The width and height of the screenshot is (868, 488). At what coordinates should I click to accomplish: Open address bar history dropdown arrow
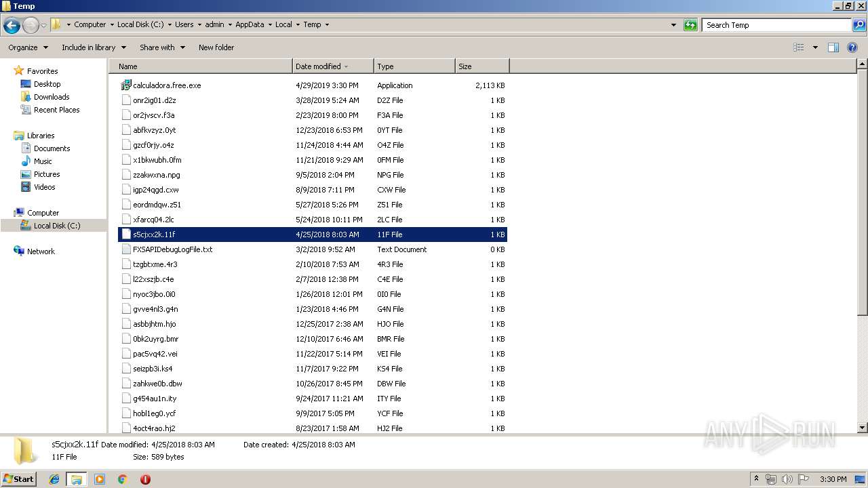click(673, 25)
